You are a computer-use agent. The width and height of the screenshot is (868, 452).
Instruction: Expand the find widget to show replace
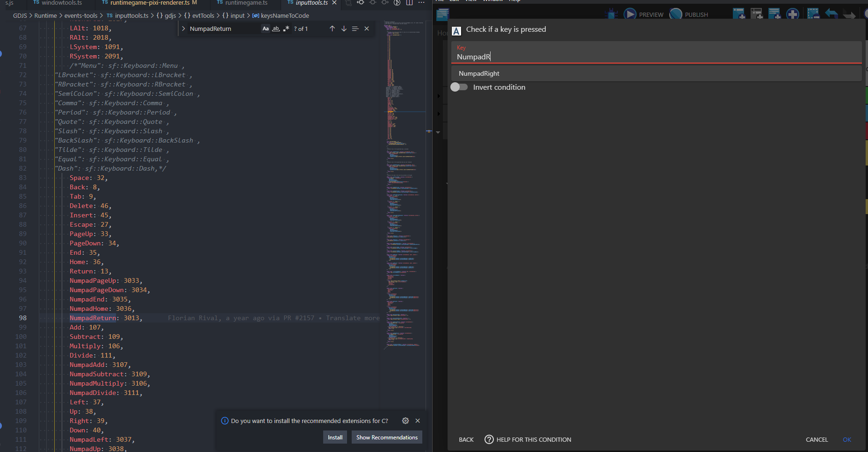coord(183,29)
